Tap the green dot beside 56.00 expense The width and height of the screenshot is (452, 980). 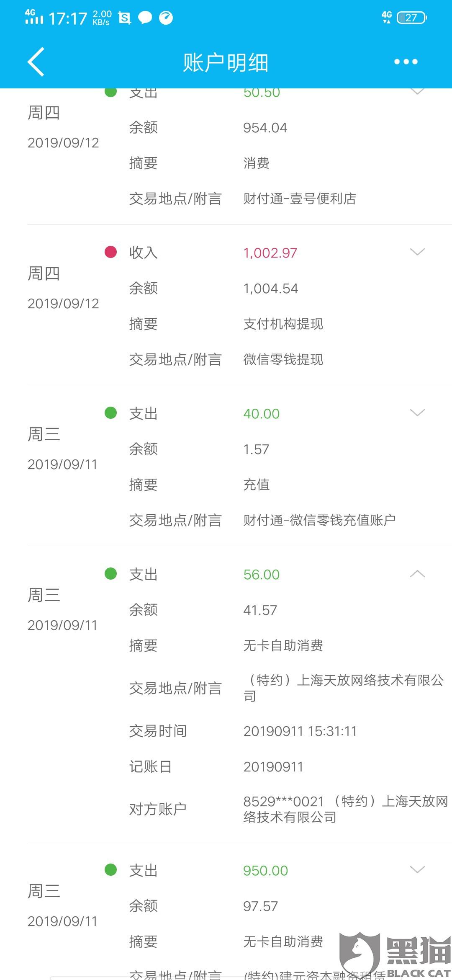110,573
